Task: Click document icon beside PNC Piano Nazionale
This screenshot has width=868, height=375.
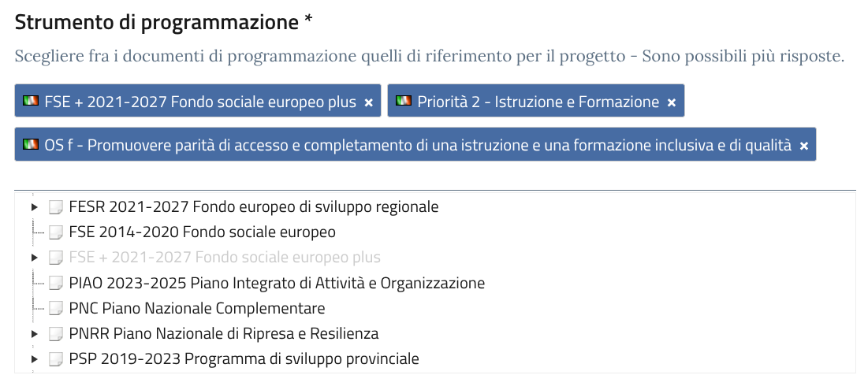Action: [x=56, y=309]
